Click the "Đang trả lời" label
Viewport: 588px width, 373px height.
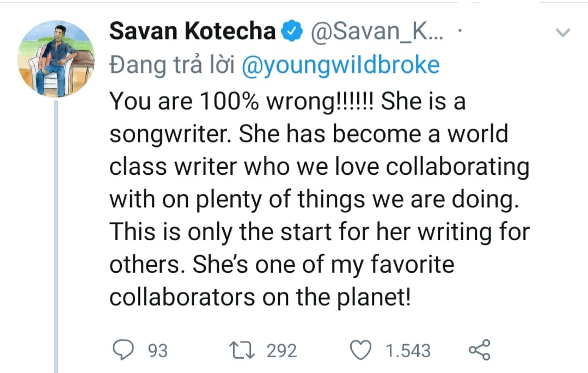point(171,65)
